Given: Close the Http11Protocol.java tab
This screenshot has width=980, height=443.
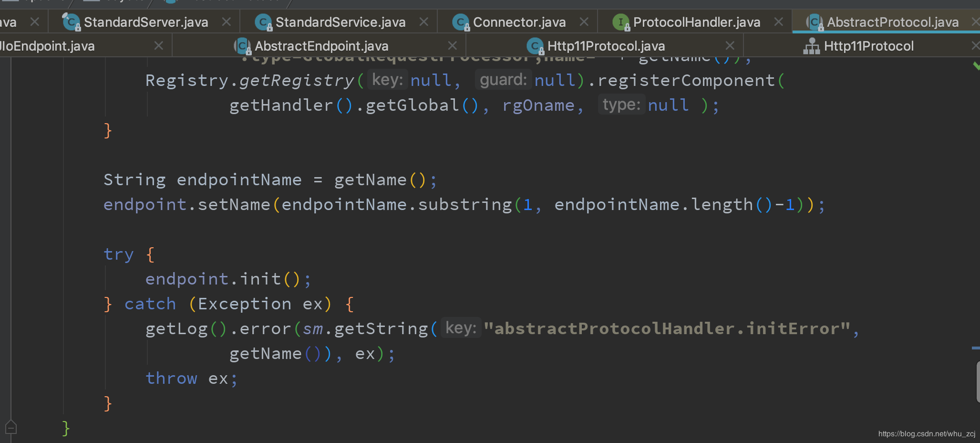Looking at the screenshot, I should pos(730,46).
